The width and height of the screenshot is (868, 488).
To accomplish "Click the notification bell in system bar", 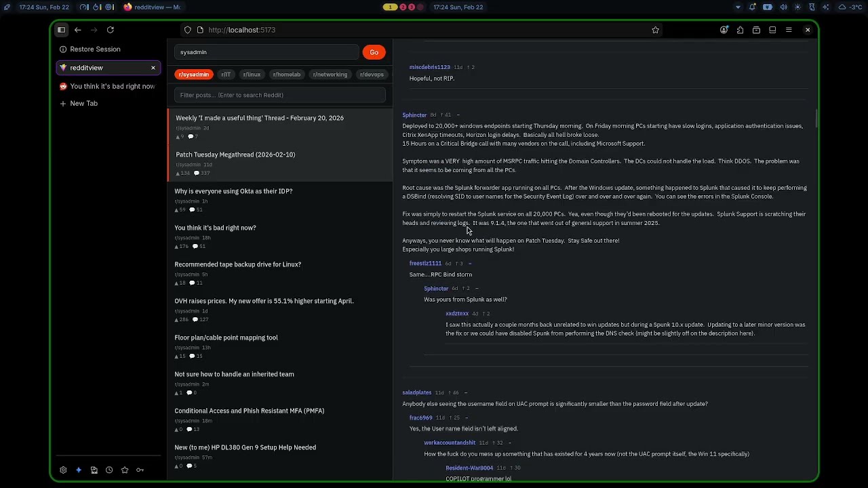I will pos(753,7).
